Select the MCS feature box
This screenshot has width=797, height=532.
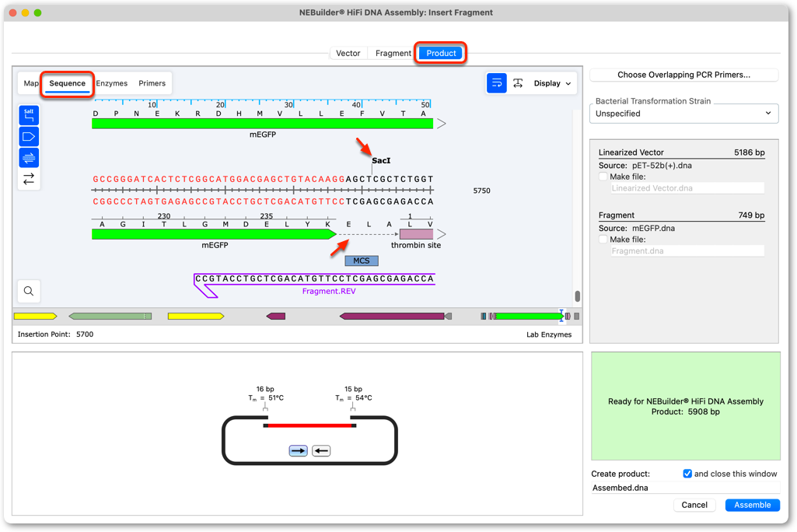coord(362,261)
